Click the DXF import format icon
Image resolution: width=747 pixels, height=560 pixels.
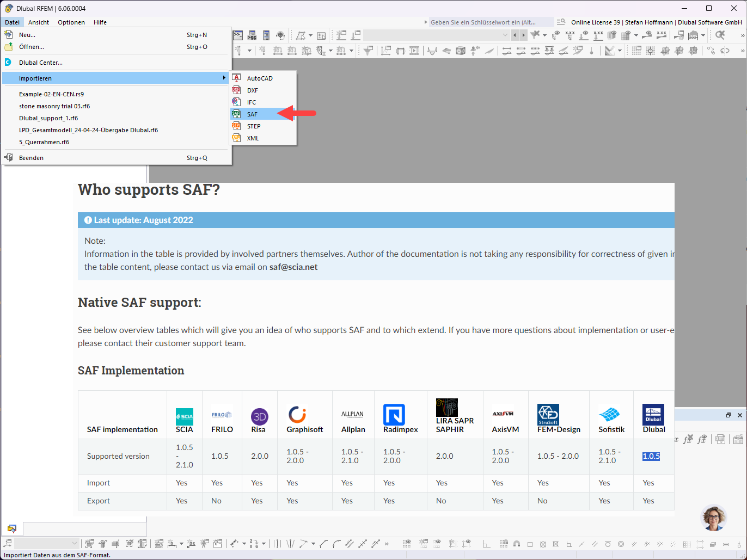pyautogui.click(x=237, y=90)
